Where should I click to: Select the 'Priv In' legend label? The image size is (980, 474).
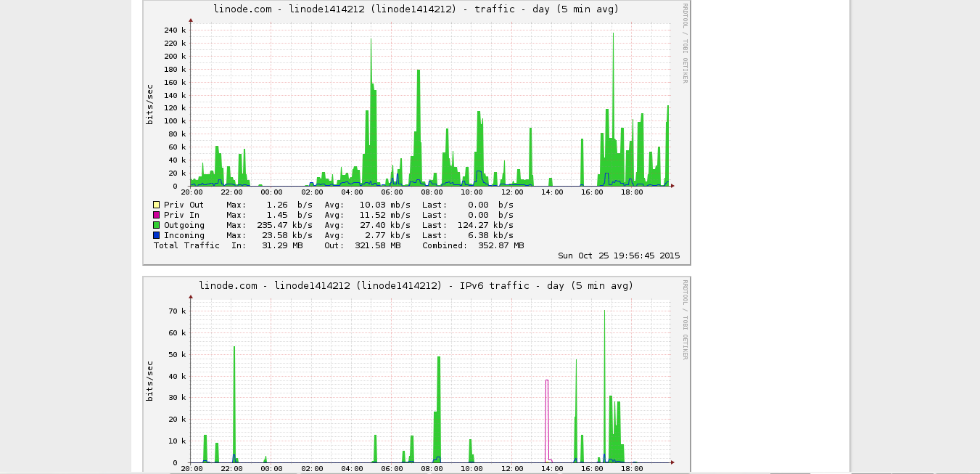tap(181, 215)
